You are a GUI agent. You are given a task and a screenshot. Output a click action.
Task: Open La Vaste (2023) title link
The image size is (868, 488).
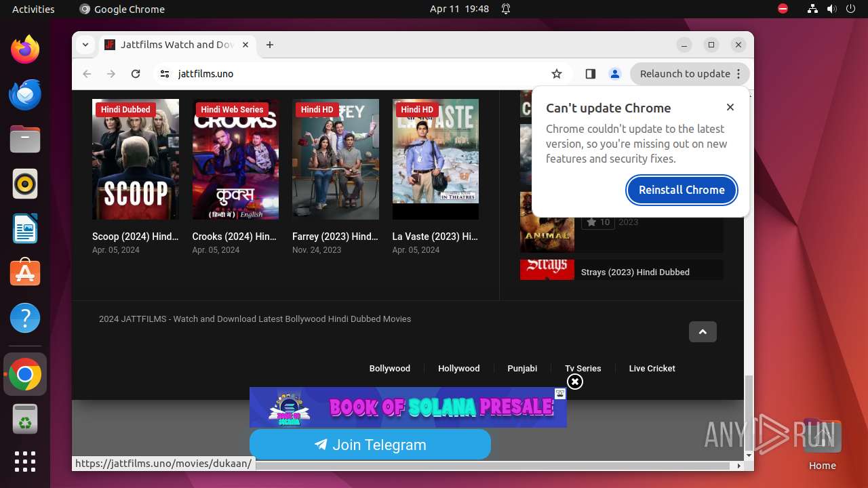[x=435, y=237]
